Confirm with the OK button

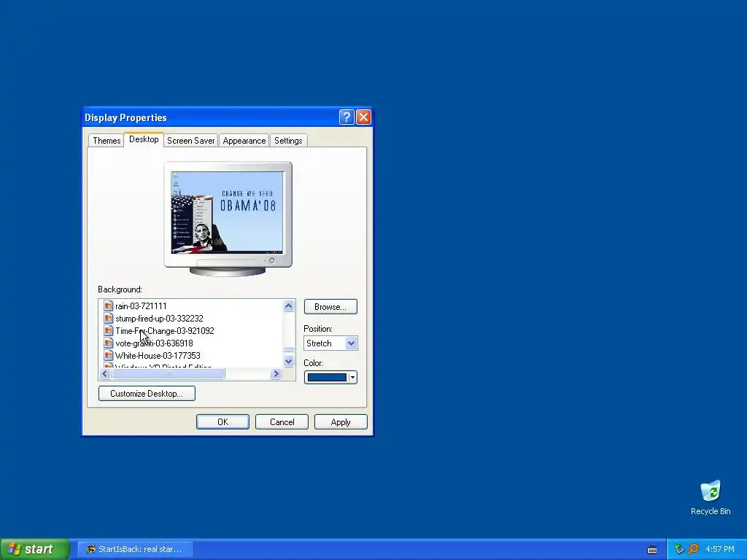[222, 422]
